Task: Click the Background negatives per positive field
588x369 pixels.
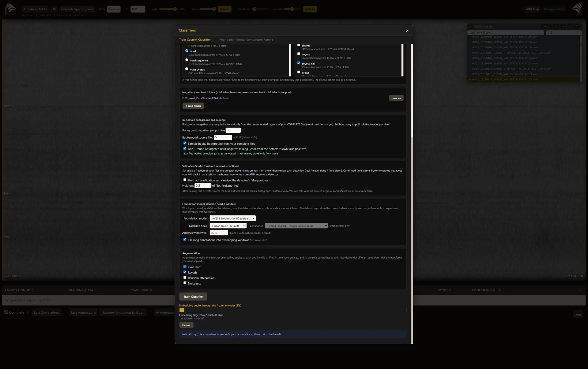Action: pos(233,130)
